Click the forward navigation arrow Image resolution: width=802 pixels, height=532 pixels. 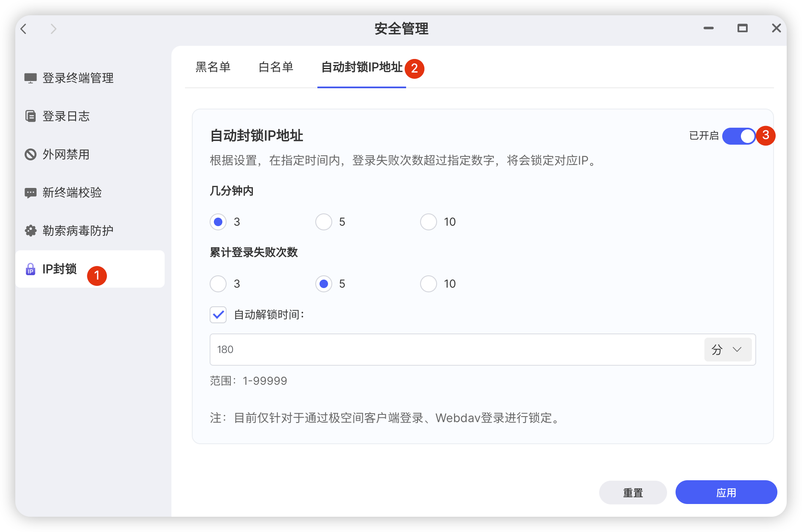[x=53, y=29]
